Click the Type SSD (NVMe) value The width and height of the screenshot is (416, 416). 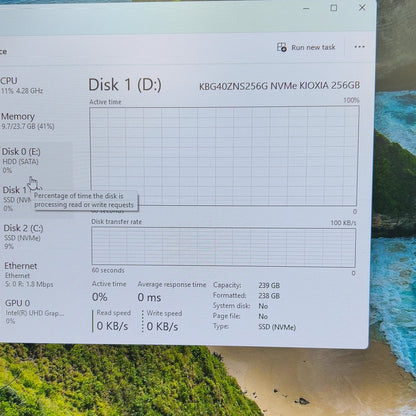pyautogui.click(x=277, y=327)
